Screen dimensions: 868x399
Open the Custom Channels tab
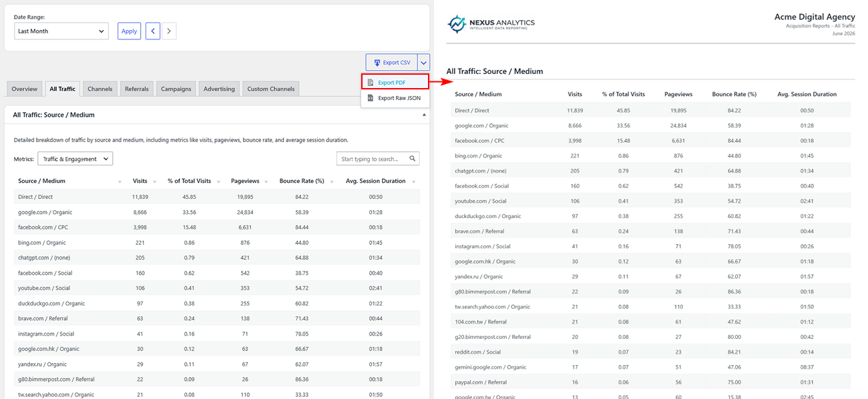point(271,89)
